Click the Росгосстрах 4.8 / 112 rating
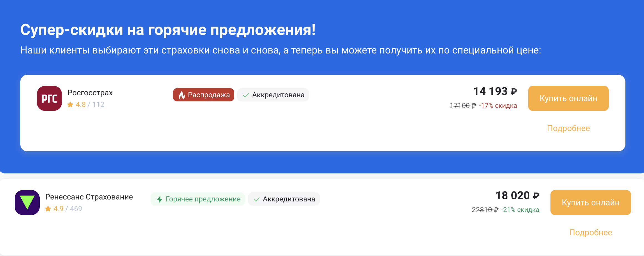Viewport: 644px width, 256px height. coord(90,104)
